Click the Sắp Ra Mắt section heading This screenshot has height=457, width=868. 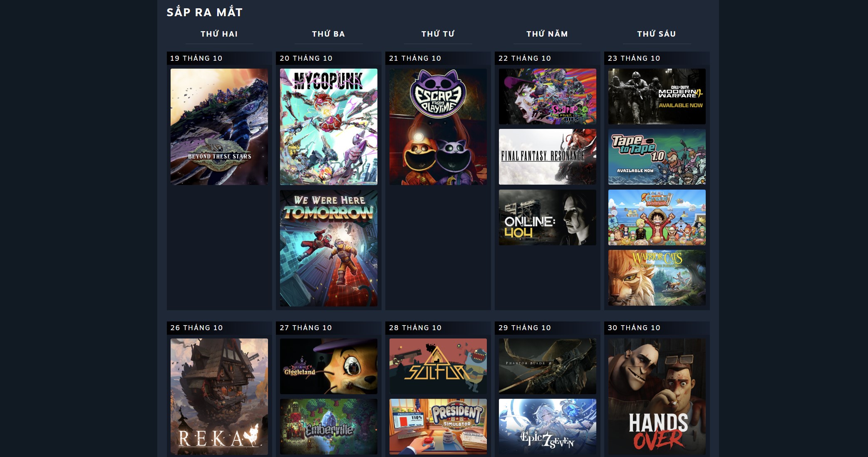click(x=204, y=12)
